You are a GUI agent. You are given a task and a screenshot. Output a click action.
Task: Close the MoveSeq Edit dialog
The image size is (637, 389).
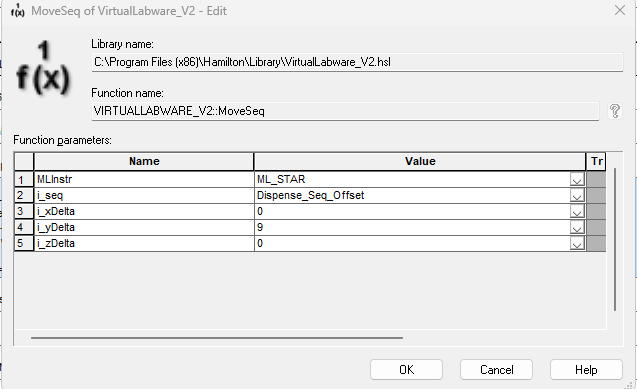pyautogui.click(x=620, y=10)
